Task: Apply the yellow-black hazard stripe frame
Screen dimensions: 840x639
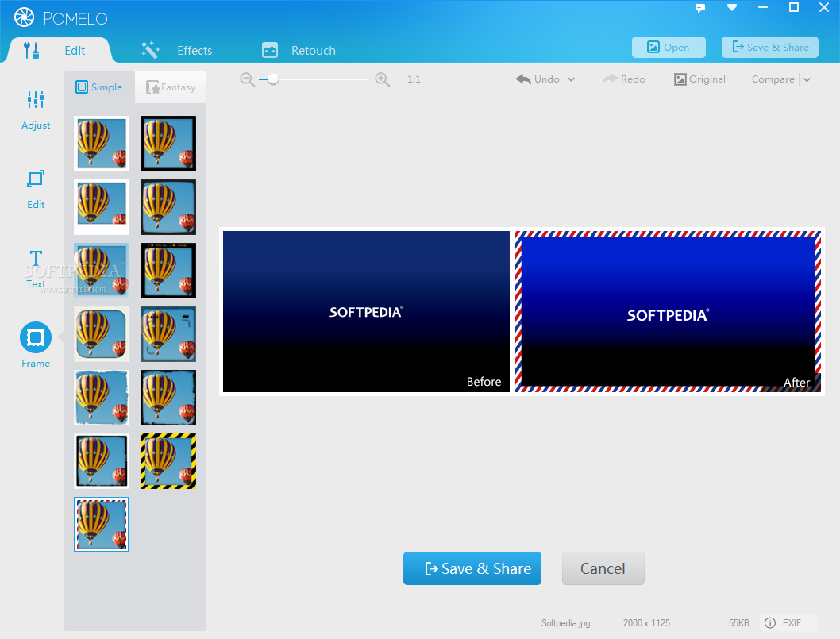Action: 168,461
